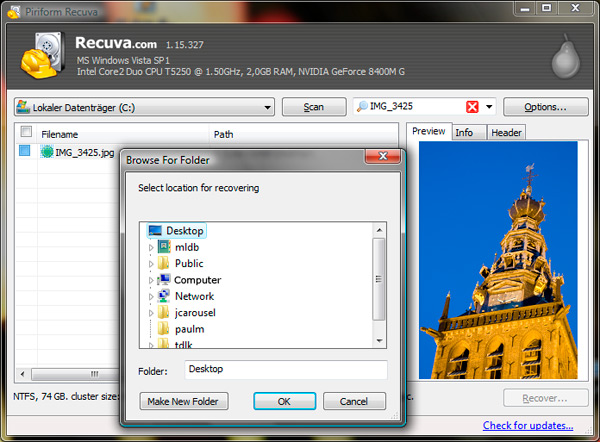Click the drive icon in drive selector
Screen dimensions: 600x442
click(x=23, y=107)
